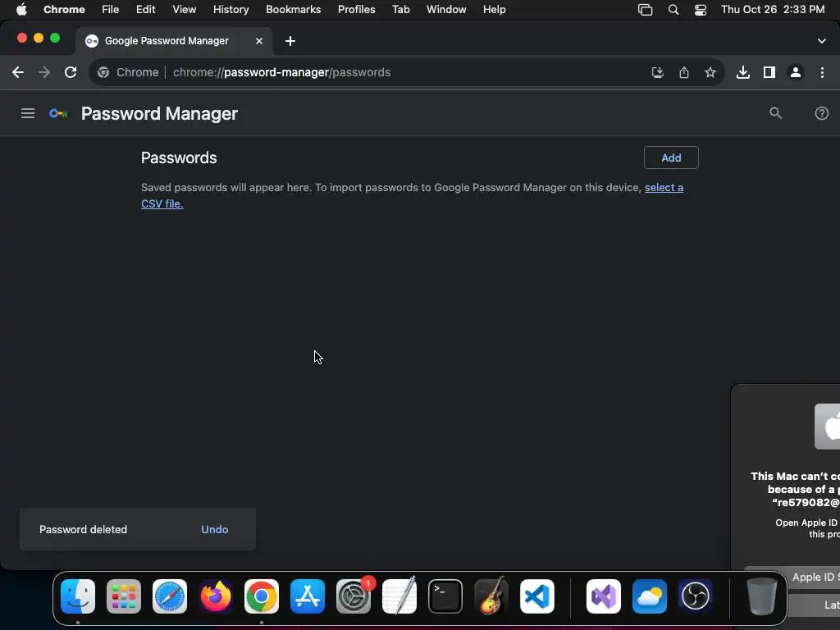
Task: Open Launchpad from the Dock
Action: pyautogui.click(x=124, y=596)
